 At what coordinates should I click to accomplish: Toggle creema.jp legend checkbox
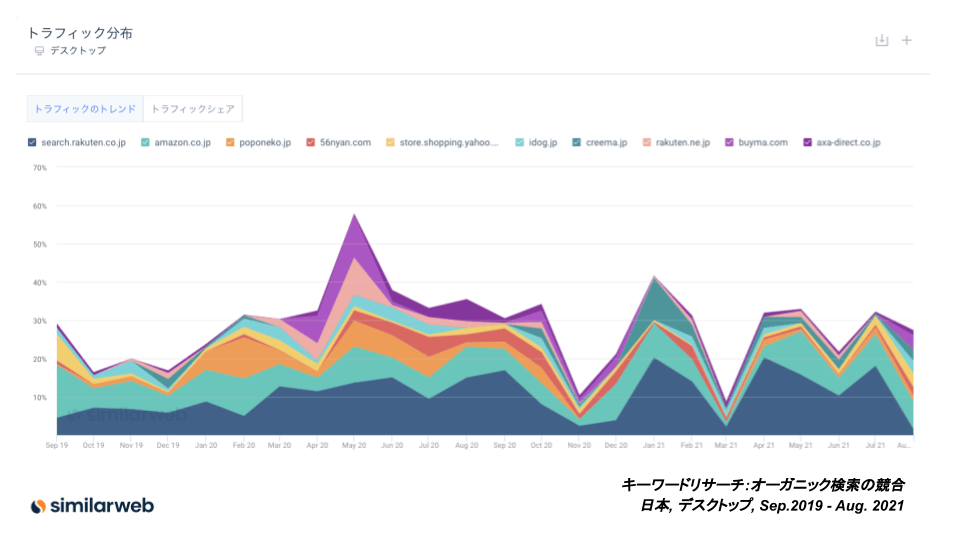coord(577,143)
